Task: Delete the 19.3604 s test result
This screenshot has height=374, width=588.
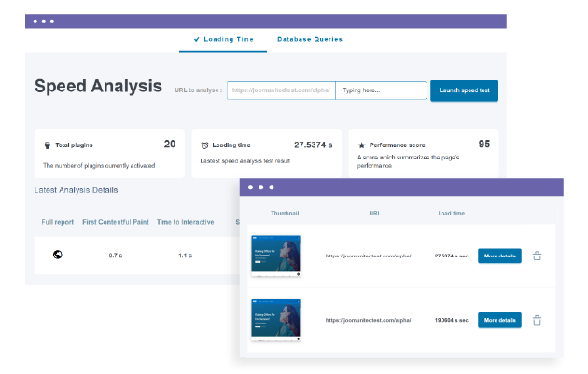Action: click(537, 320)
